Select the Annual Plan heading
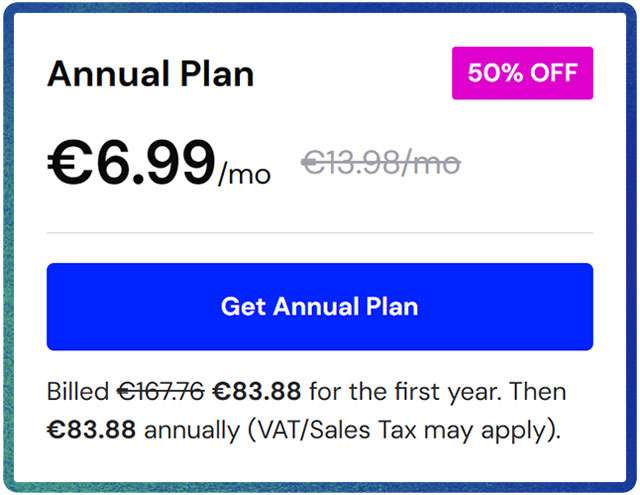The width and height of the screenshot is (640, 495). click(x=150, y=74)
